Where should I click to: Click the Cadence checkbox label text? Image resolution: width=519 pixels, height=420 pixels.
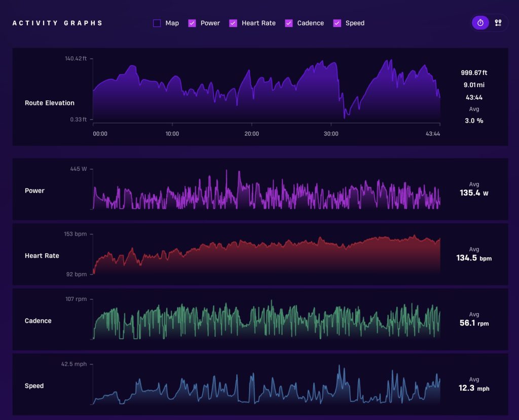[x=311, y=23]
